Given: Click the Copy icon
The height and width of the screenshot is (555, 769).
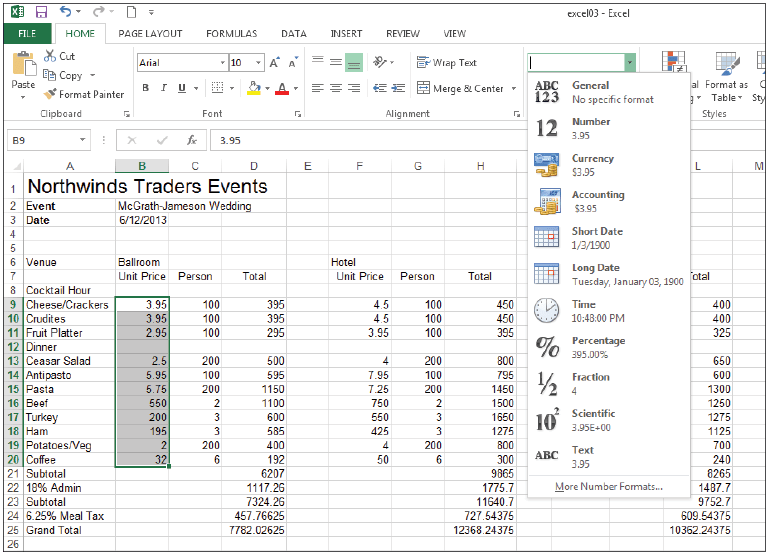Looking at the screenshot, I should [x=49, y=75].
